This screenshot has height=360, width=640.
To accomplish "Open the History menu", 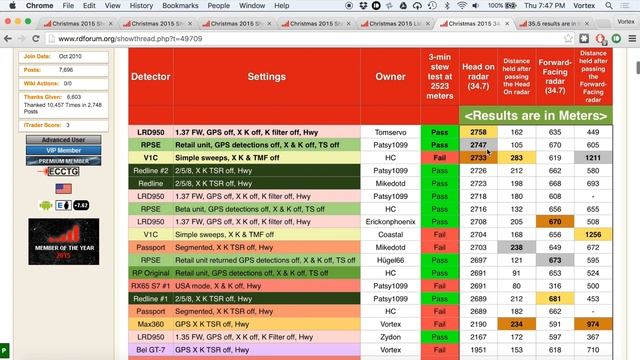I will [141, 6].
